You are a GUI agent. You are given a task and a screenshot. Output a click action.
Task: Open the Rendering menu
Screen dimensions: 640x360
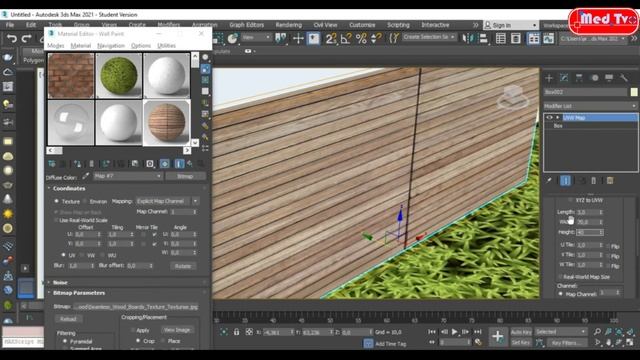[289, 25]
